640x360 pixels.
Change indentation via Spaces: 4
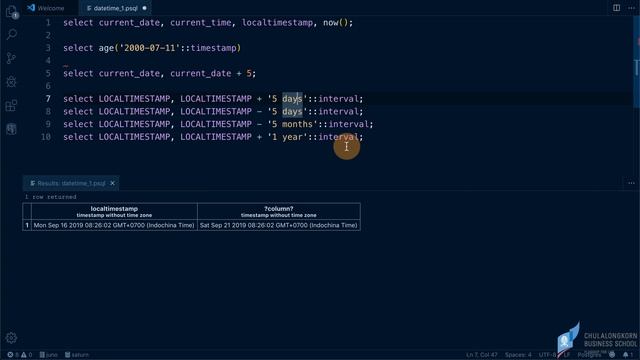518,355
